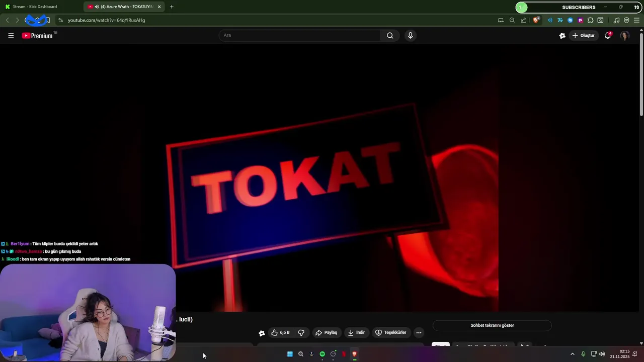Viewport: 644px width, 362px height.
Task: Click the Brave Shields lion icon
Action: point(536,20)
